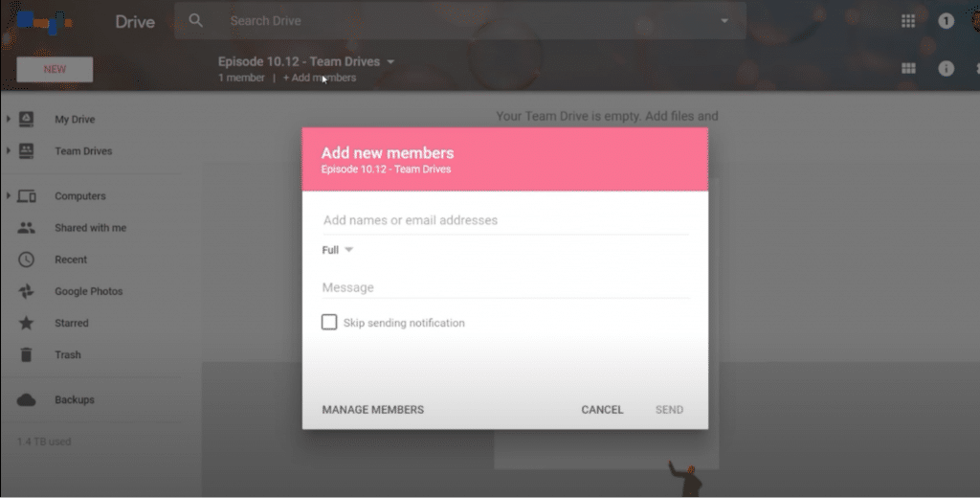This screenshot has width=980, height=498.
Task: Click the Manage Members button
Action: tap(372, 410)
